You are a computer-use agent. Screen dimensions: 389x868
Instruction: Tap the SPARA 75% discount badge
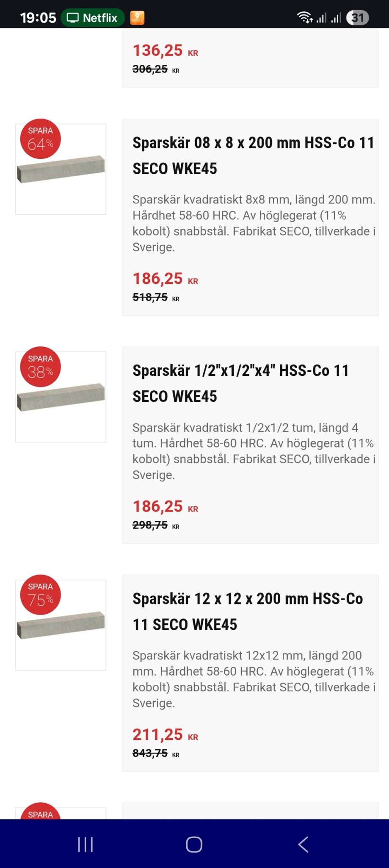pos(41,595)
